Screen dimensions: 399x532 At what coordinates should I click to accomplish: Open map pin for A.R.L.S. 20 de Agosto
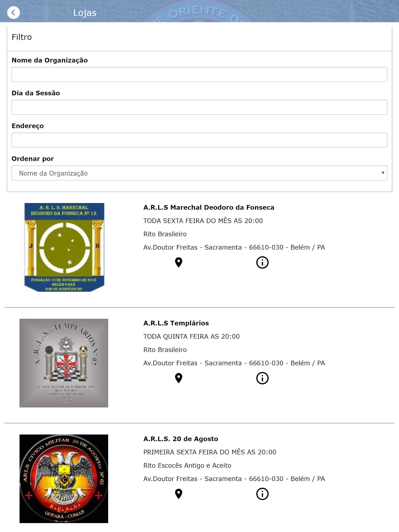(x=179, y=494)
